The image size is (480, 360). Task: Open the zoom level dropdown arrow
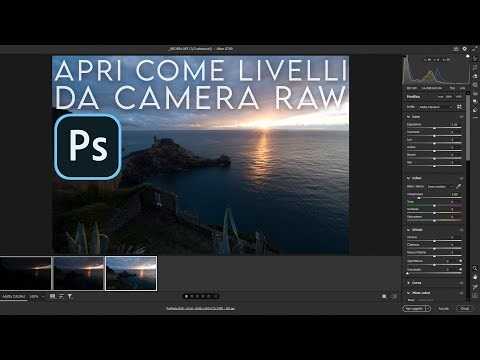[x=43, y=297]
